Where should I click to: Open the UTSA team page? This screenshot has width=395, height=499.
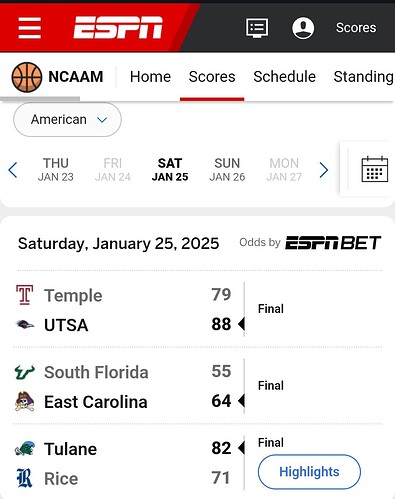point(66,325)
